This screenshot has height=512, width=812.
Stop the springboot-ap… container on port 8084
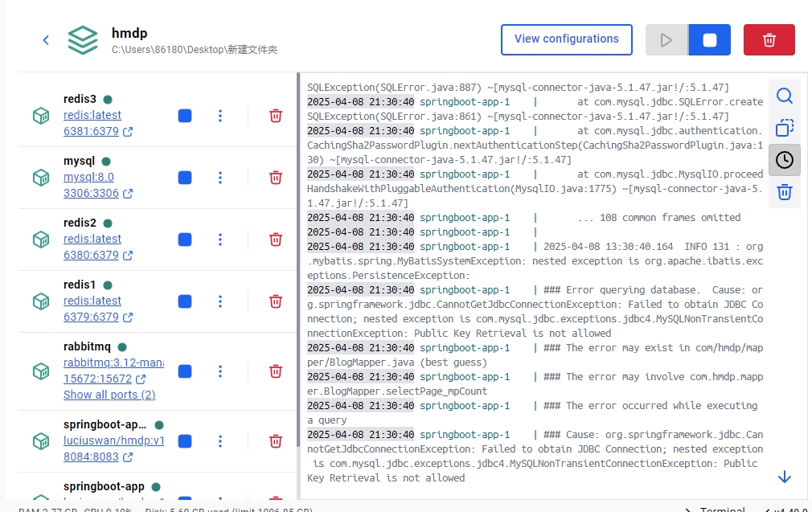[185, 441]
